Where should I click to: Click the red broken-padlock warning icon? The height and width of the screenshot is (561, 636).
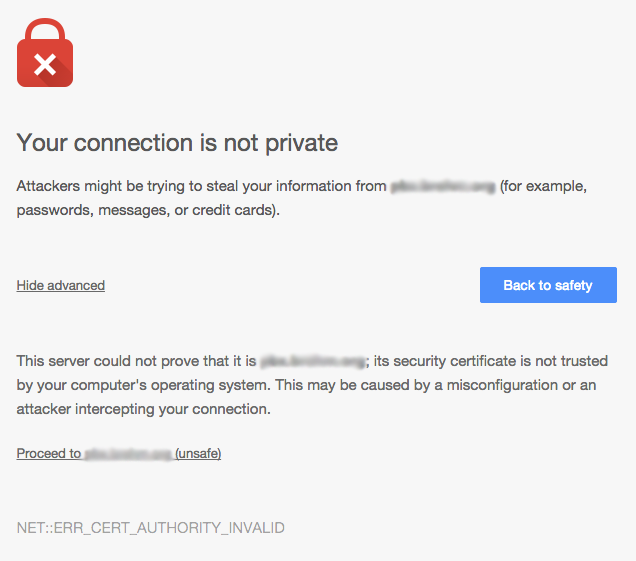point(45,60)
